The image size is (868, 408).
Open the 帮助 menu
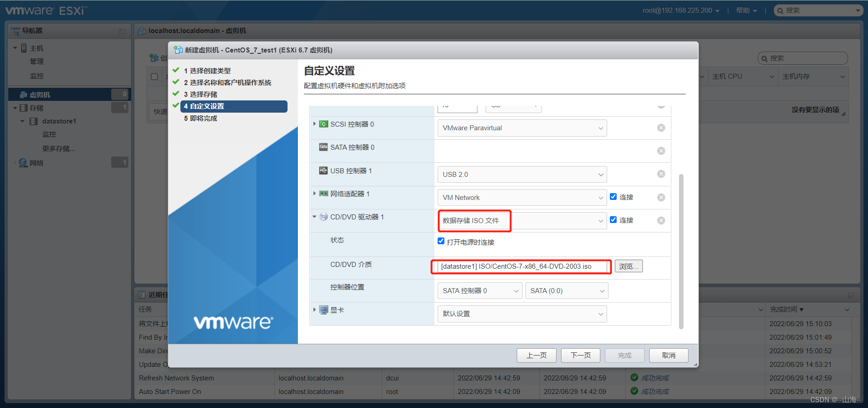pyautogui.click(x=746, y=10)
